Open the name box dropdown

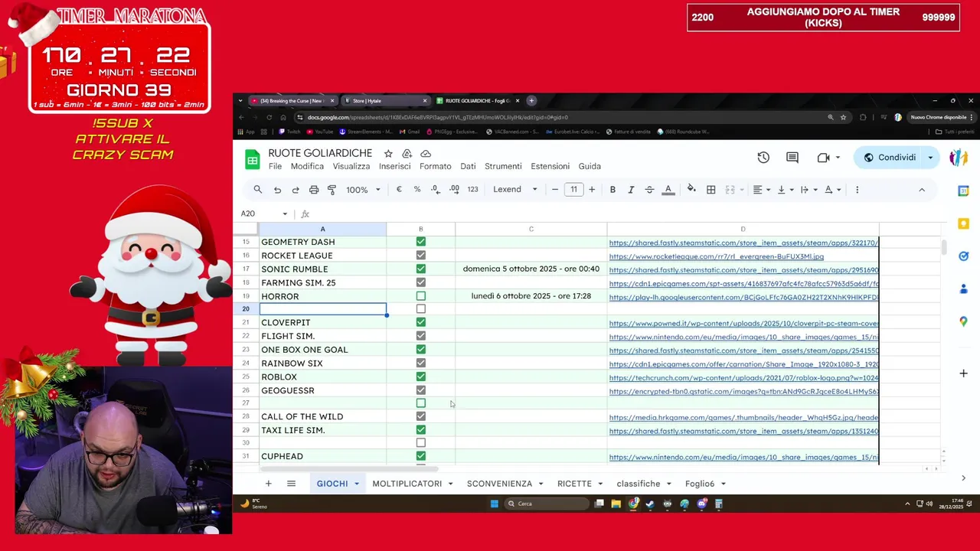click(285, 214)
